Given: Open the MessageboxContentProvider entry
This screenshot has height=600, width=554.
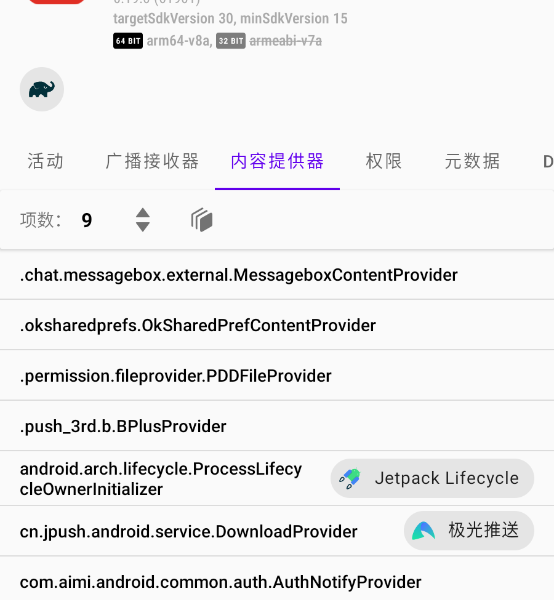Looking at the screenshot, I should 277,275.
